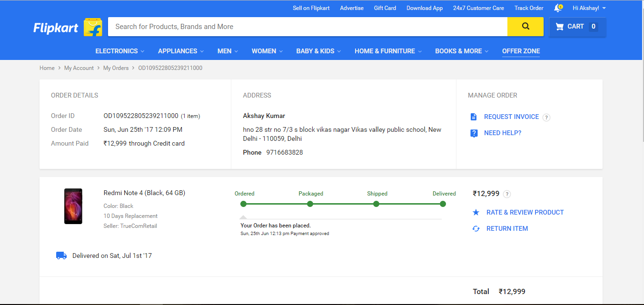The height and width of the screenshot is (305, 644).
Task: Click the return arrows icon
Action: click(x=476, y=229)
